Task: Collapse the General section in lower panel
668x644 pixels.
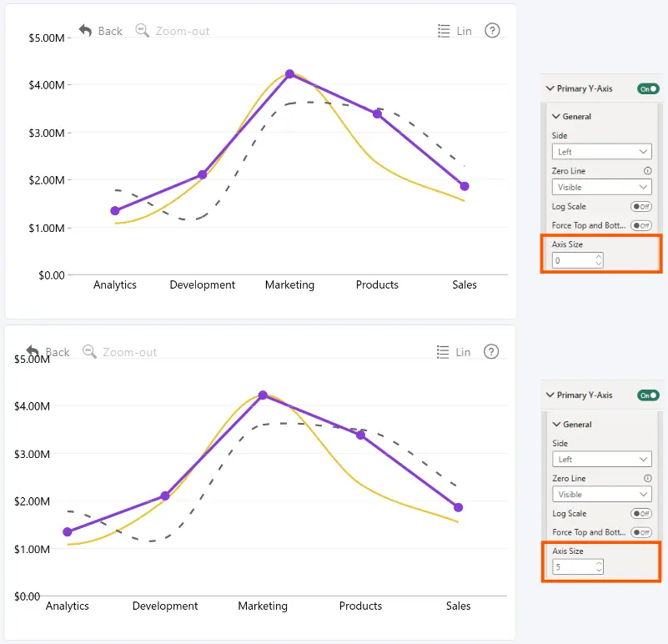Action: click(x=556, y=424)
